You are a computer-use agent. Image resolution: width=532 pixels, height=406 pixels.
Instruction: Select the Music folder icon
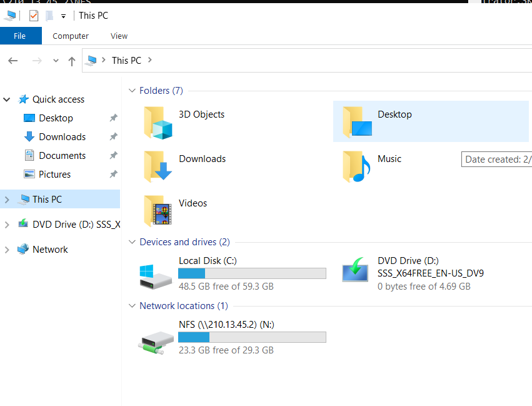click(x=356, y=166)
